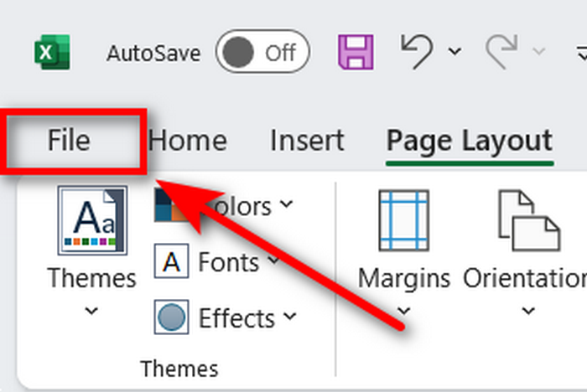Switch to the Insert ribbon tab
587x392 pixels.
[x=307, y=141]
